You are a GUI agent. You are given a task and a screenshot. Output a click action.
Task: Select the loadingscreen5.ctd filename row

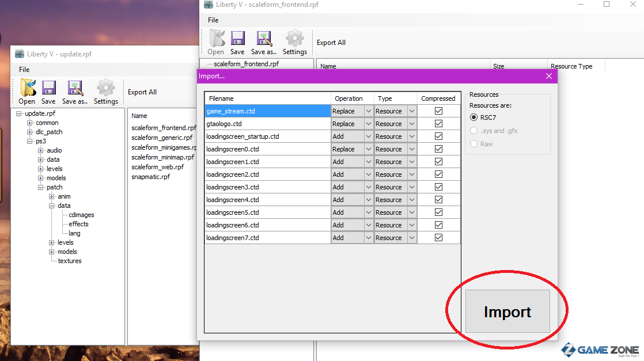pyautogui.click(x=268, y=212)
